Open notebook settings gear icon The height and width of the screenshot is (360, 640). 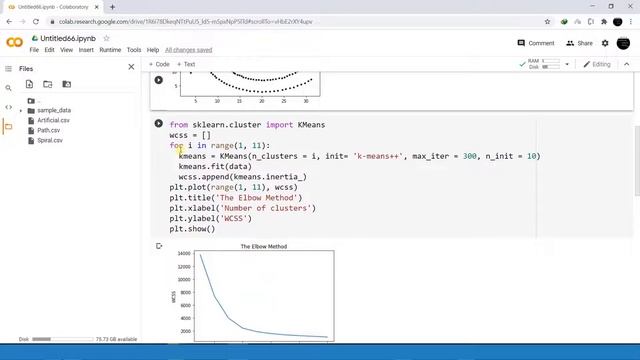pos(605,43)
